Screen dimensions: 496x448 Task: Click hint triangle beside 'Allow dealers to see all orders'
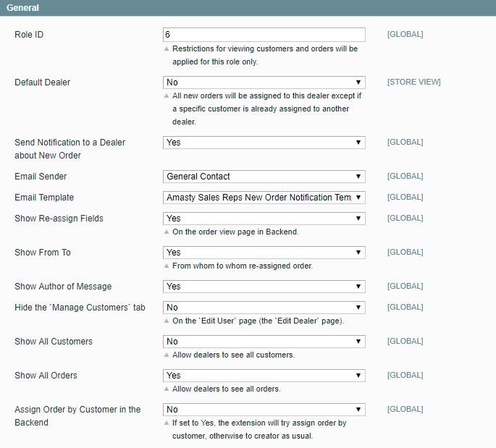click(x=167, y=389)
